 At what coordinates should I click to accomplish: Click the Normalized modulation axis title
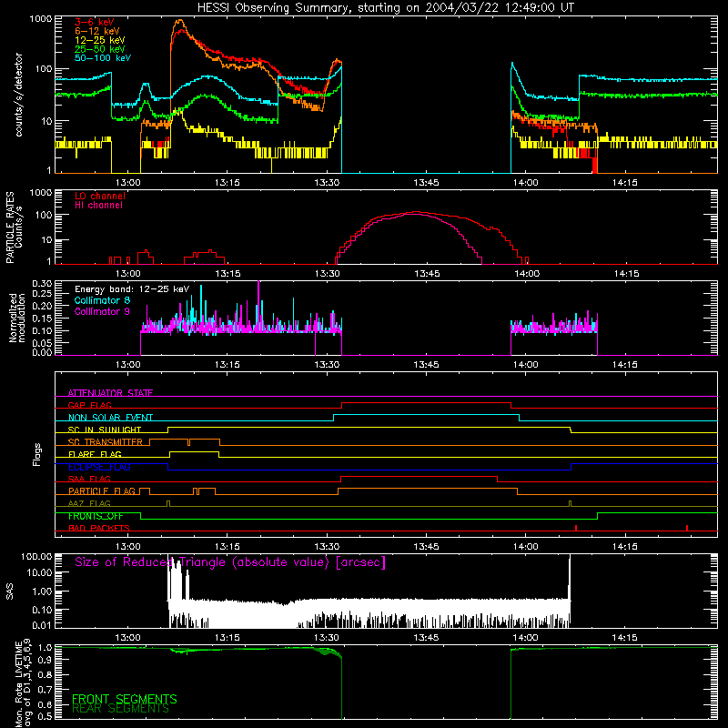click(x=16, y=318)
